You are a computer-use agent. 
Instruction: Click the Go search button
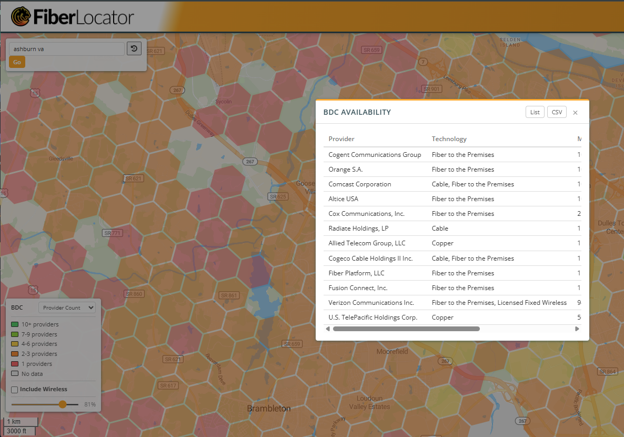click(x=17, y=62)
